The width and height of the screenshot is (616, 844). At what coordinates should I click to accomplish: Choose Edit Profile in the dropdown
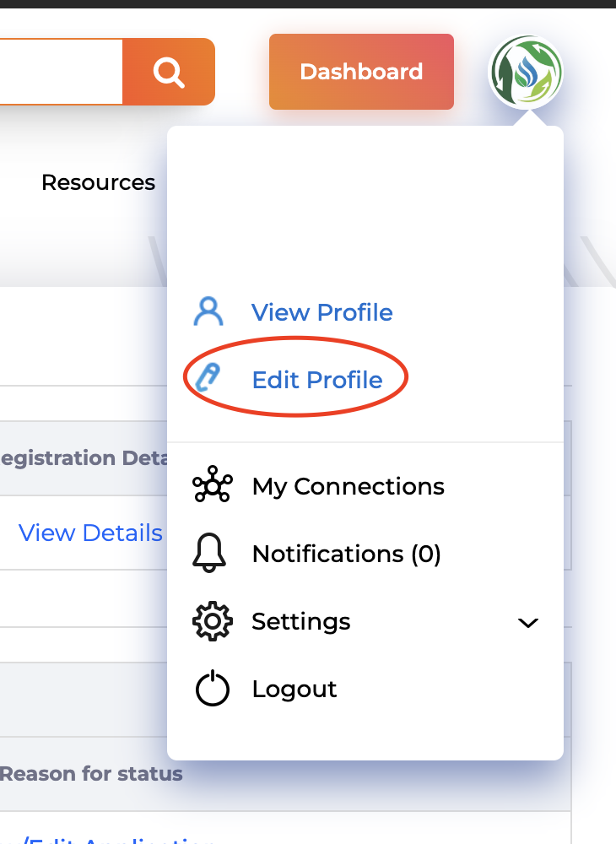tap(317, 380)
